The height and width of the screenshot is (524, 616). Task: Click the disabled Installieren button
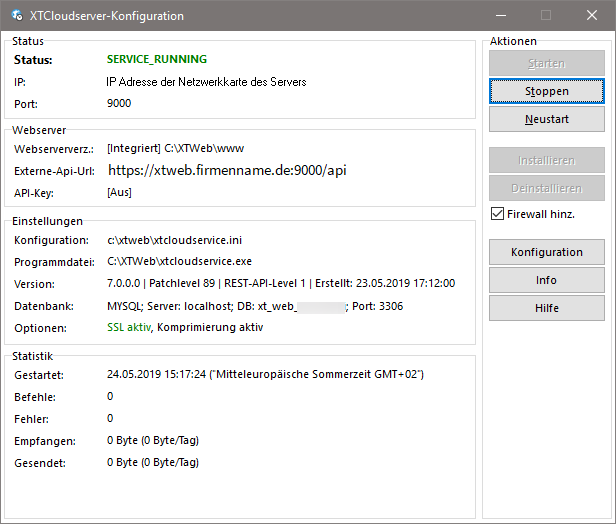point(546,160)
